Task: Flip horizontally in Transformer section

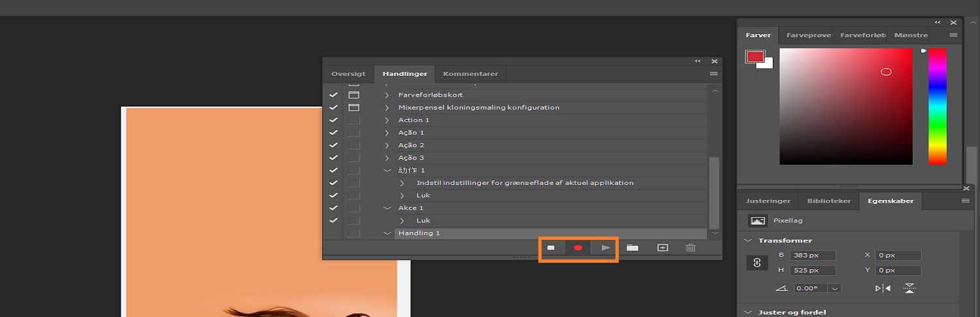Action: (883, 288)
